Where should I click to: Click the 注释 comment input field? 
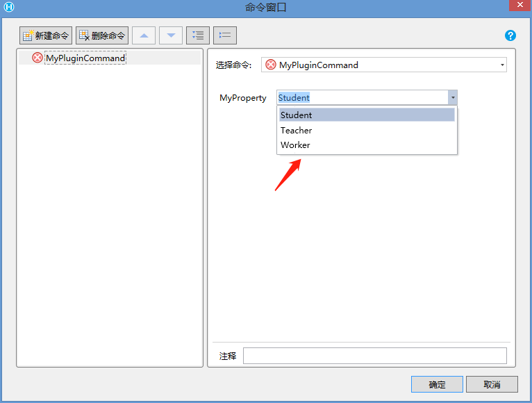coord(375,356)
